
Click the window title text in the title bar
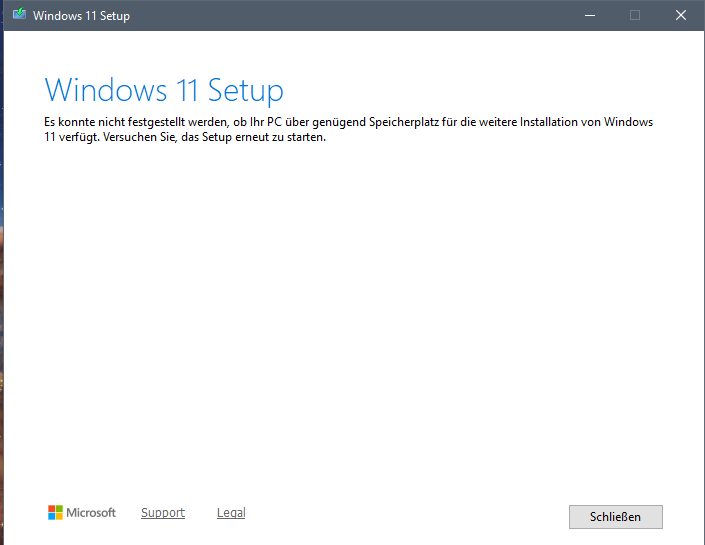pyautogui.click(x=81, y=16)
